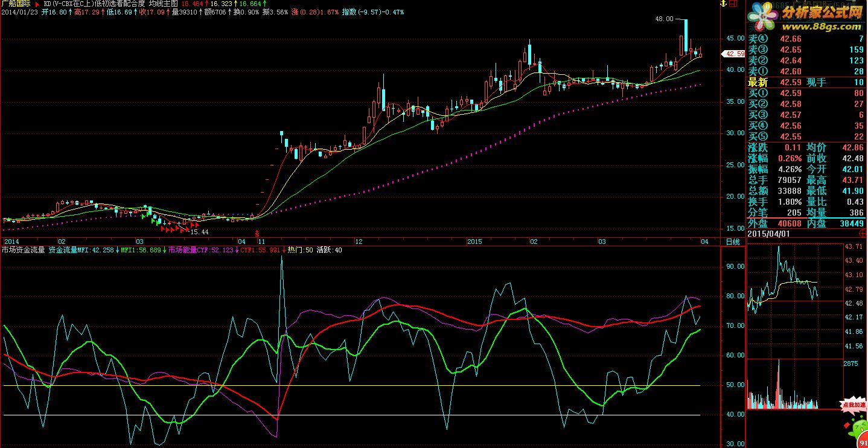The height and width of the screenshot is (448, 868).
Task: Click the 热门:50 label
Action: coord(300,249)
